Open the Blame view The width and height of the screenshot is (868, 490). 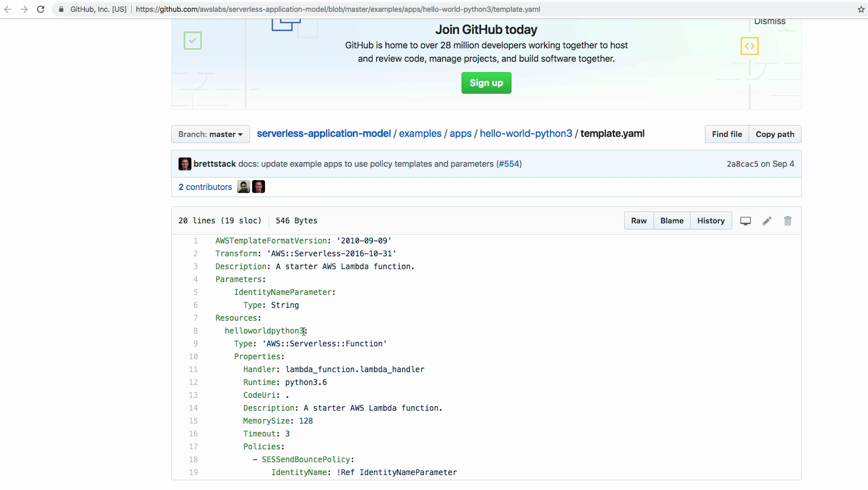672,221
